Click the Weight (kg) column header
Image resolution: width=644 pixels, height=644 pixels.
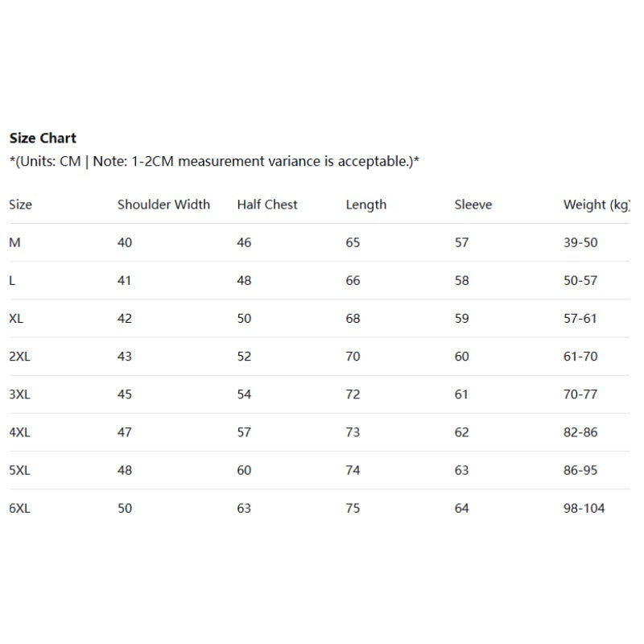coord(596,204)
